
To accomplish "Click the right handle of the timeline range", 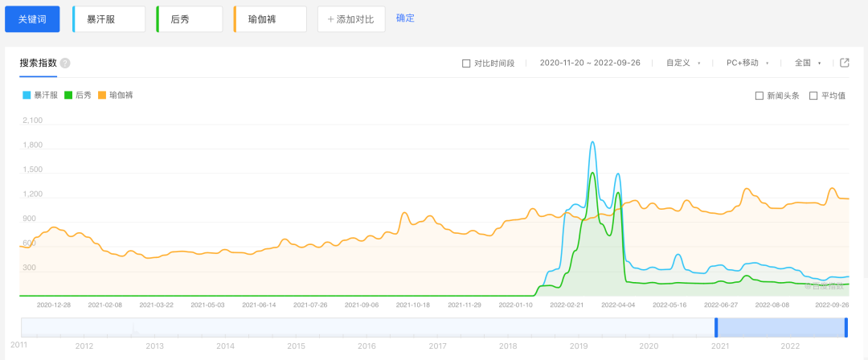I will click(x=846, y=327).
